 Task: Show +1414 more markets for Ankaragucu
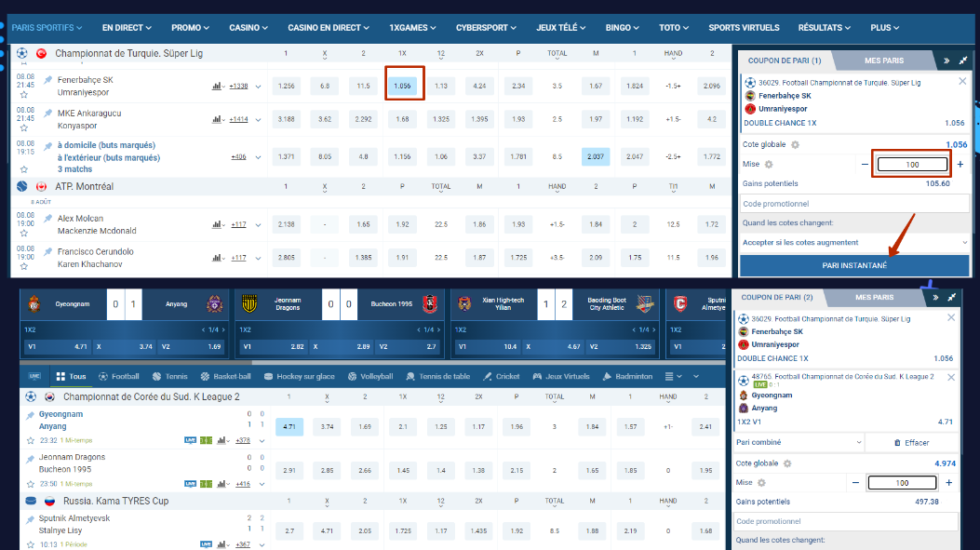pyautogui.click(x=239, y=119)
